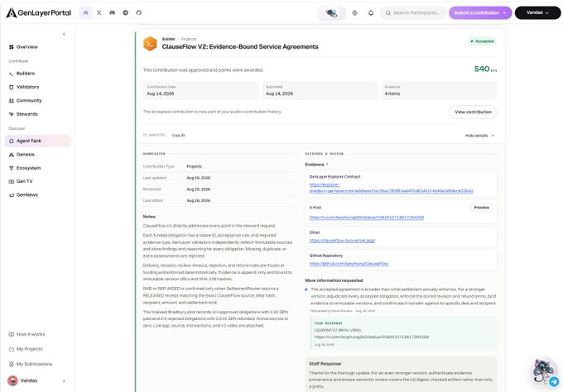Open the GenLayer Explorer Contract link
Image resolution: width=563 pixels, height=392 pixels.
tap(391, 188)
